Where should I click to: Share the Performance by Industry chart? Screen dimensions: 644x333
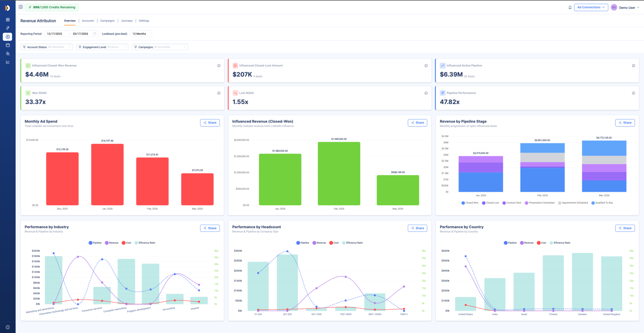pos(210,228)
